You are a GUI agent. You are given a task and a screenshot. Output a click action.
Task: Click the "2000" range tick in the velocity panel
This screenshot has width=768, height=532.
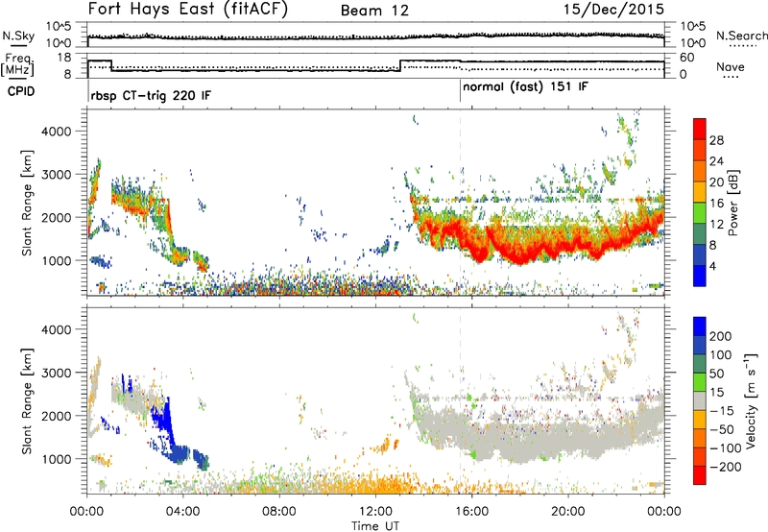57,416
